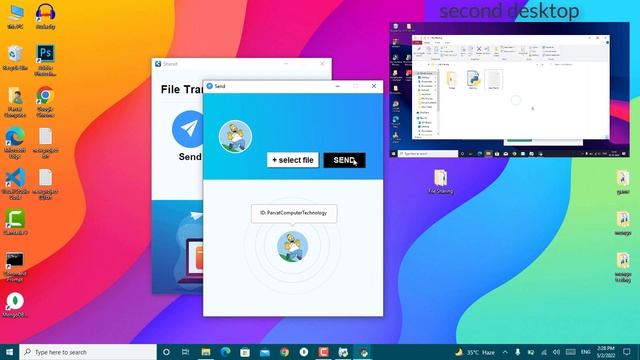Click the 35°C Haze weather widget
The height and width of the screenshot is (360, 640).
point(475,352)
